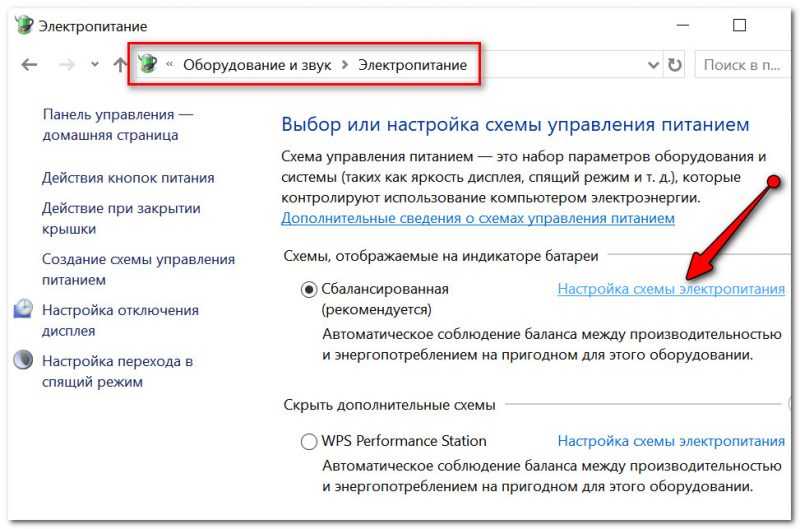Image resolution: width=800 pixels, height=529 pixels.
Task: Select the Сбалансированная power plan
Action: pyautogui.click(x=309, y=290)
